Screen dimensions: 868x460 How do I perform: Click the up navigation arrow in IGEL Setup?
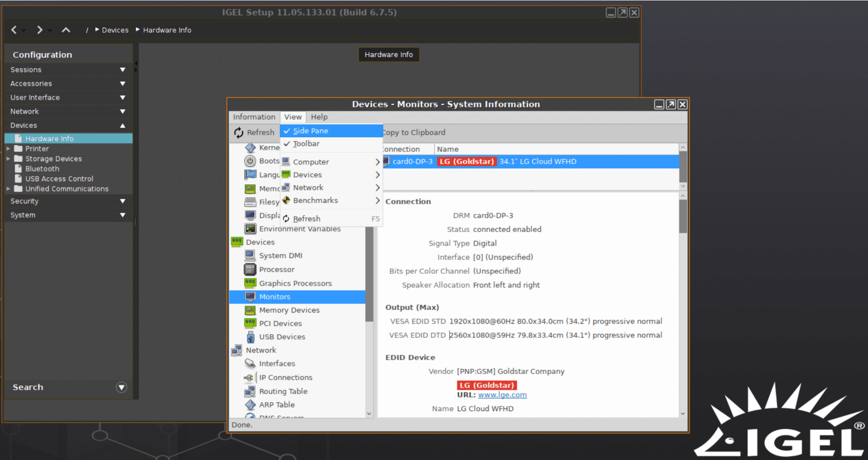[x=66, y=30]
